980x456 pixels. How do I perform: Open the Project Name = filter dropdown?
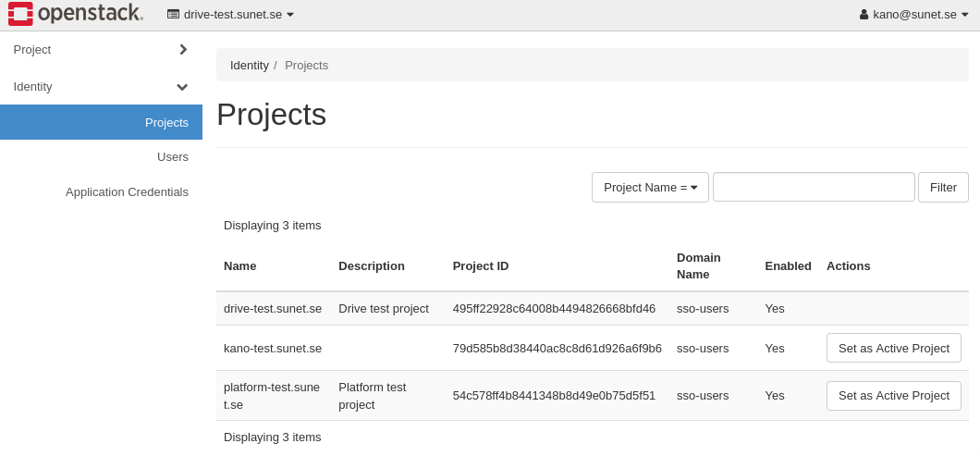(x=650, y=187)
